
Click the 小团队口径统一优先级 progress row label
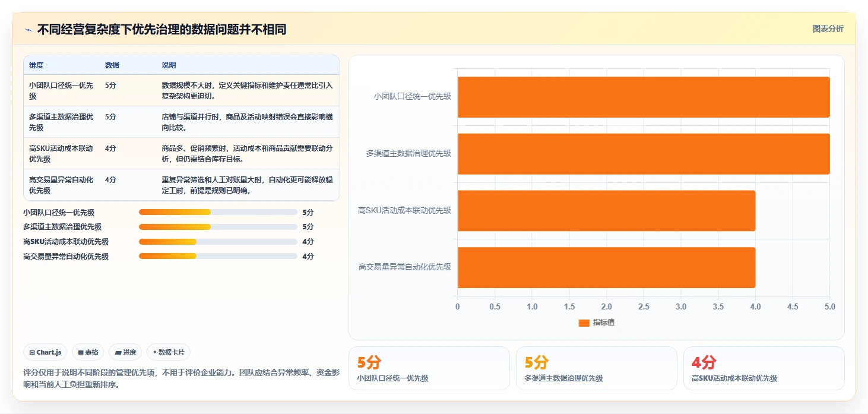coord(59,212)
